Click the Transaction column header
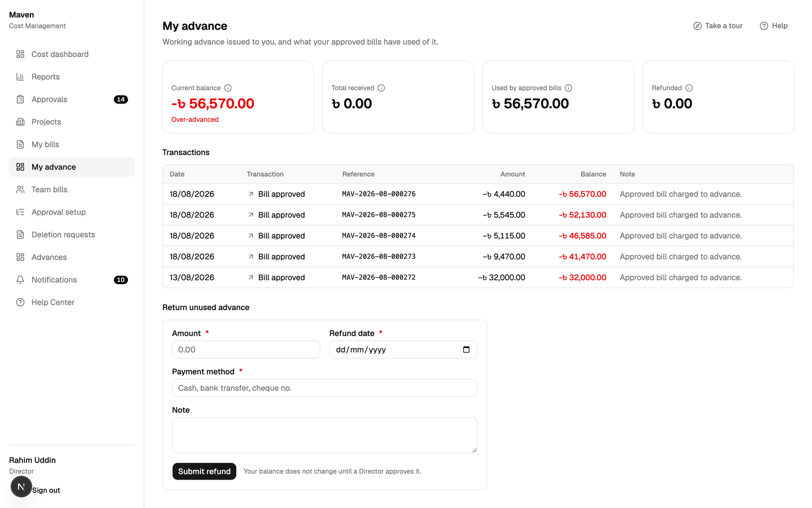Viewport: 812px width, 508px height. pos(265,174)
